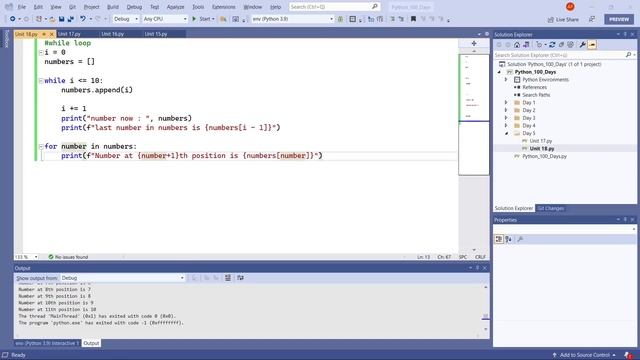The height and width of the screenshot is (360, 640).
Task: Switch to the Unit 17.py editor tab
Action: pyautogui.click(x=69, y=34)
